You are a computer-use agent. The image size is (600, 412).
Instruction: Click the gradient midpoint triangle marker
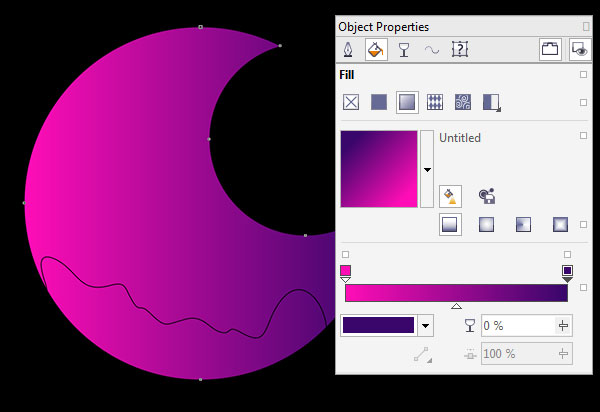(456, 306)
